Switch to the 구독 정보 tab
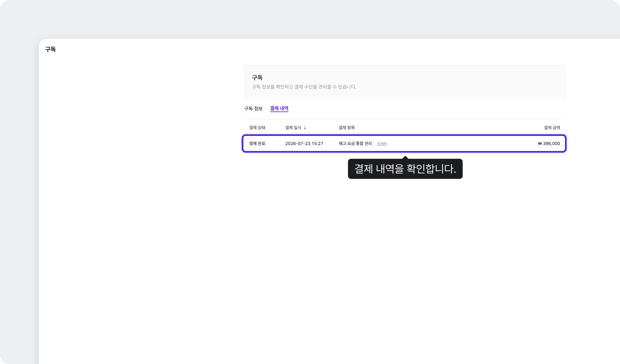 coord(253,108)
